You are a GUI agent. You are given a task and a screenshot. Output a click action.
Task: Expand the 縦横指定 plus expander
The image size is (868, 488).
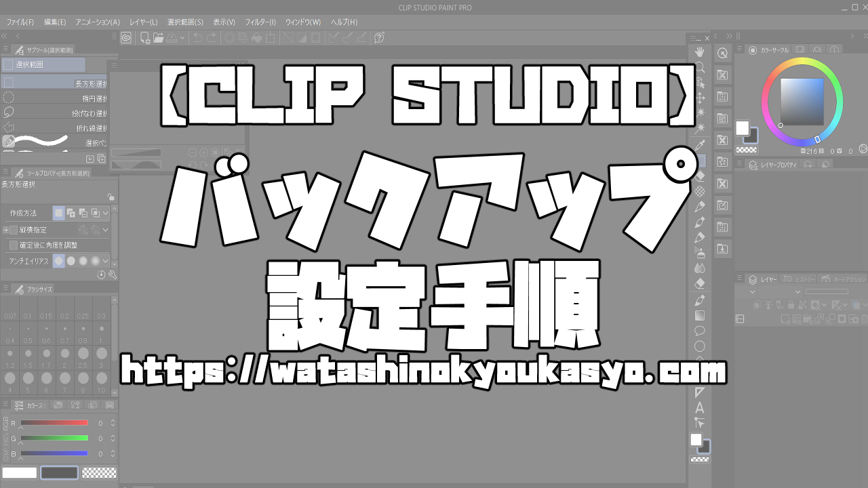coord(5,230)
